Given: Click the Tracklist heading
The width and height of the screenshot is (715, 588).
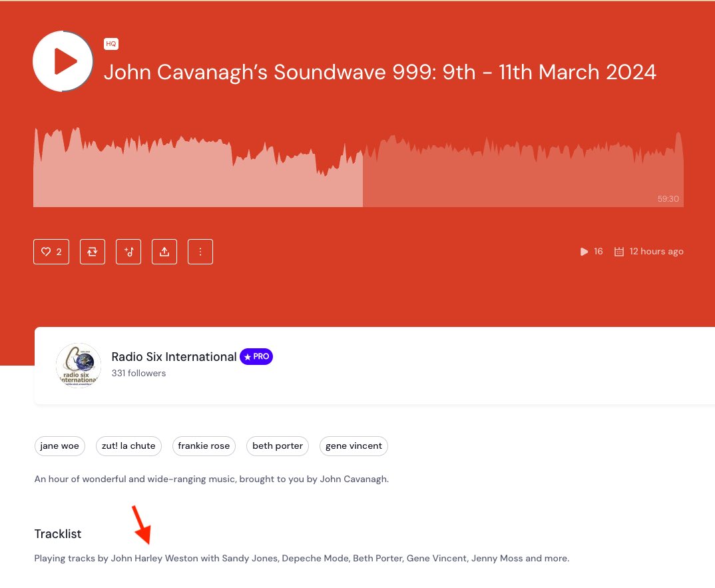Looking at the screenshot, I should (x=58, y=533).
